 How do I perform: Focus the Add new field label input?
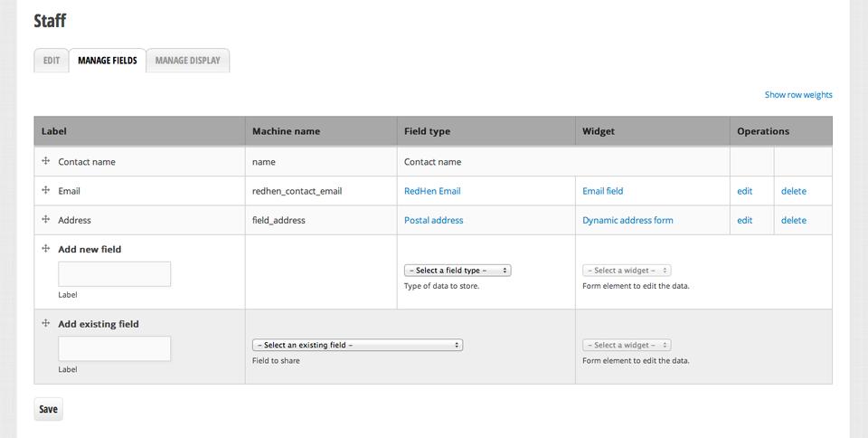point(114,274)
